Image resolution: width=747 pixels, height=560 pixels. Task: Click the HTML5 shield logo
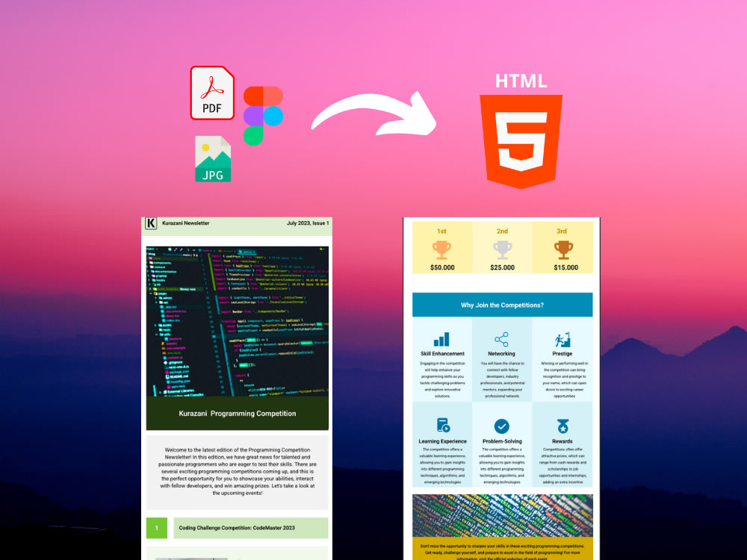[521, 141]
